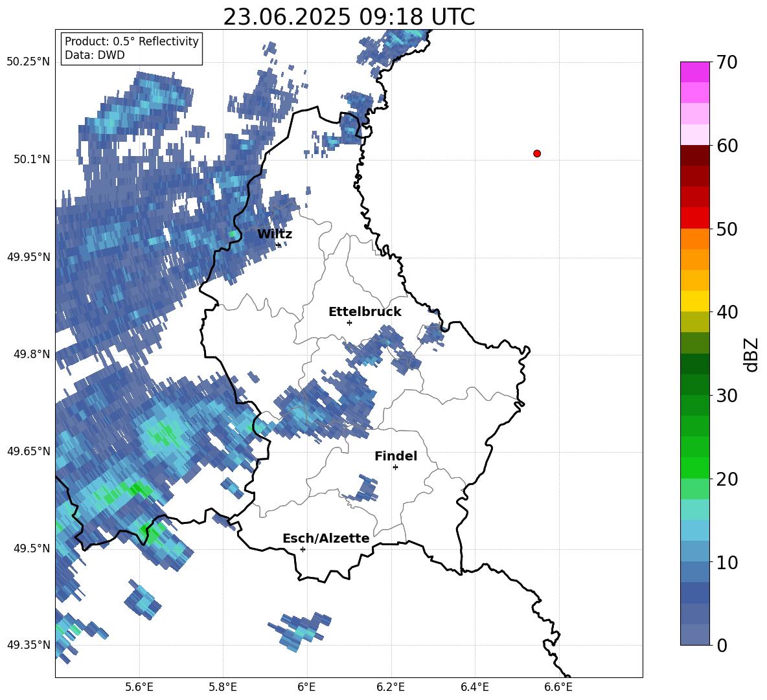Click the 5.6°E longitude label
Viewport: 767px width, 700px height.
tap(139, 687)
